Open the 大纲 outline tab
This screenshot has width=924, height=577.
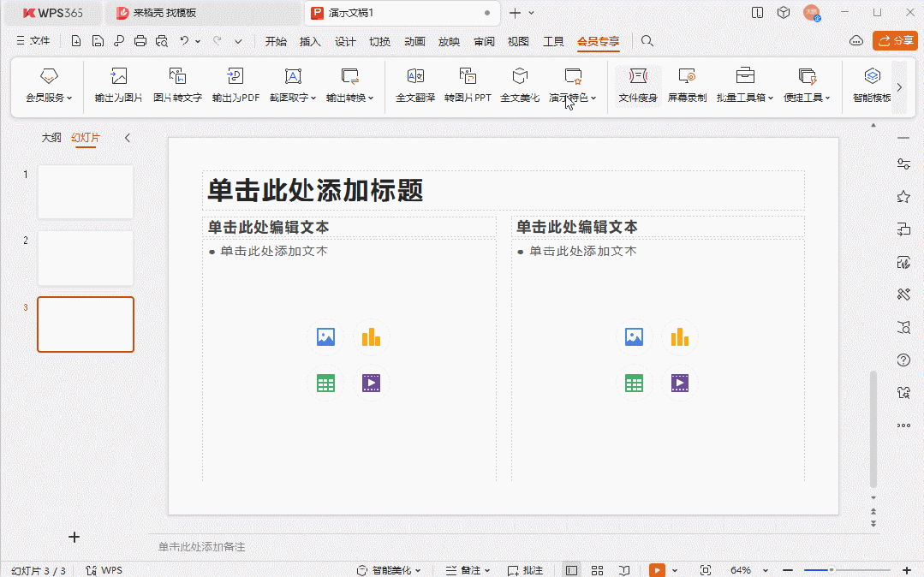(51, 137)
